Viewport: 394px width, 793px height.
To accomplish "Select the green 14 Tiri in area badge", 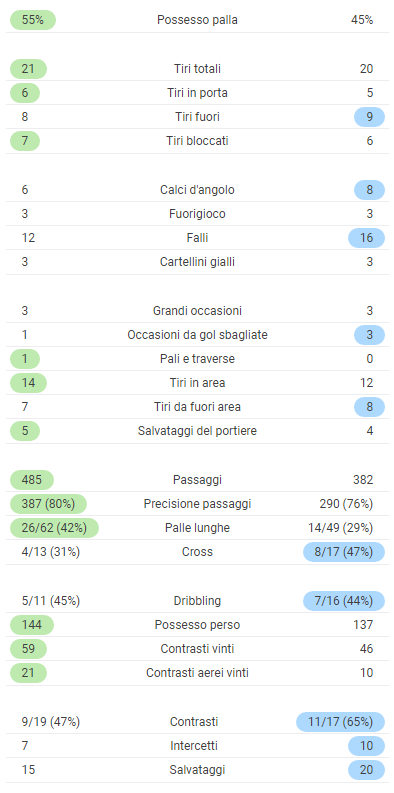I will [x=28, y=383].
